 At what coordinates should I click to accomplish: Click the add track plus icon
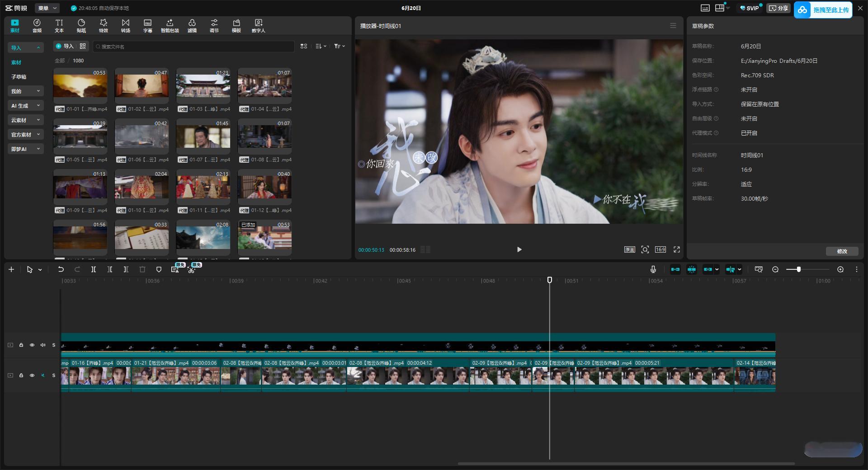tap(11, 269)
